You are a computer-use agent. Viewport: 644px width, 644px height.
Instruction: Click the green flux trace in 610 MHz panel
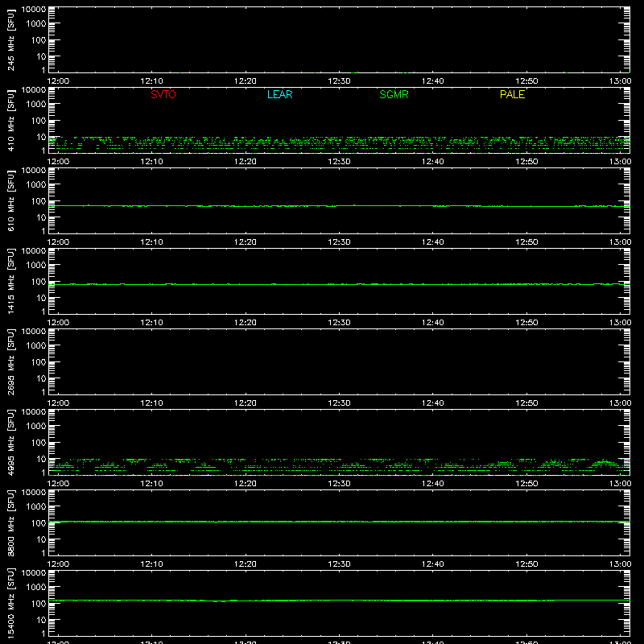pyautogui.click(x=339, y=206)
